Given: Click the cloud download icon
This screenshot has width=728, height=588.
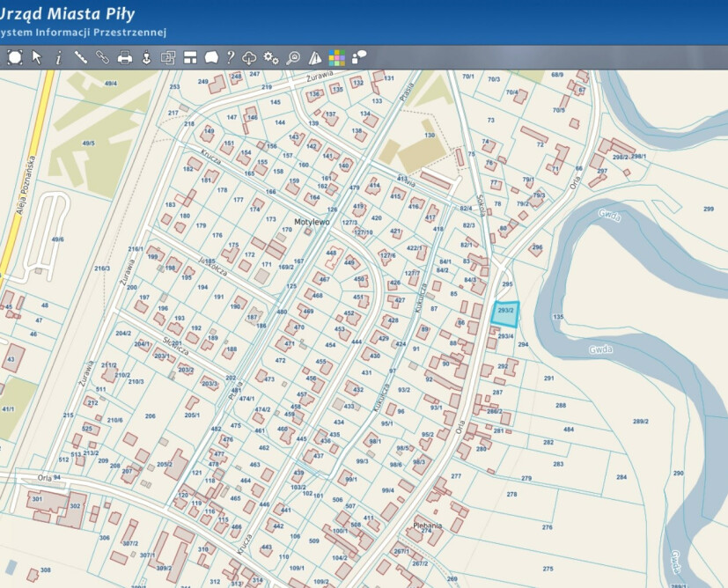Looking at the screenshot, I should pos(249,57).
